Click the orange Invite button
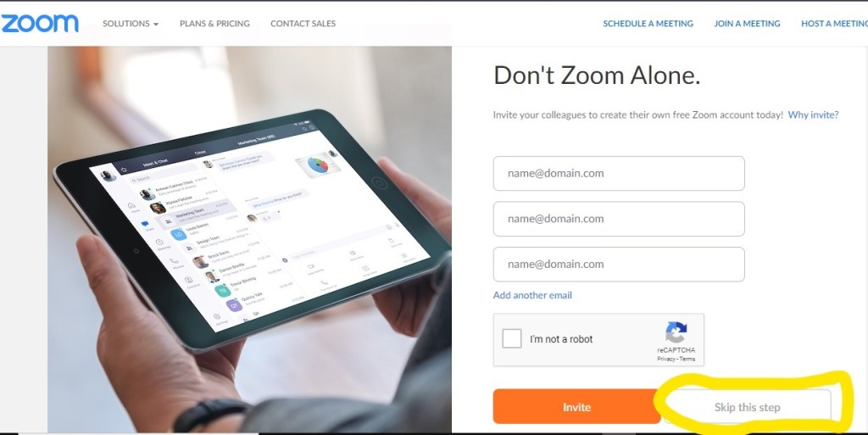Image resolution: width=868 pixels, height=435 pixels. [x=576, y=407]
